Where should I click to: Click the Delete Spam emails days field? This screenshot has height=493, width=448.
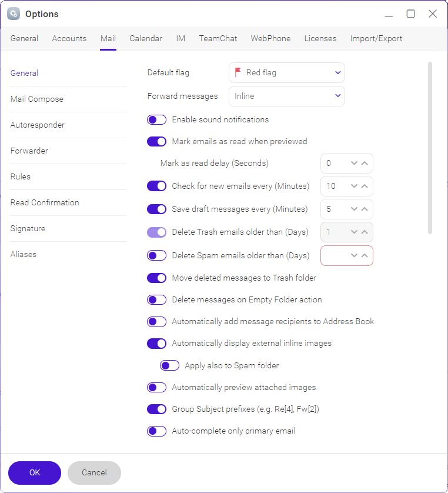334,255
